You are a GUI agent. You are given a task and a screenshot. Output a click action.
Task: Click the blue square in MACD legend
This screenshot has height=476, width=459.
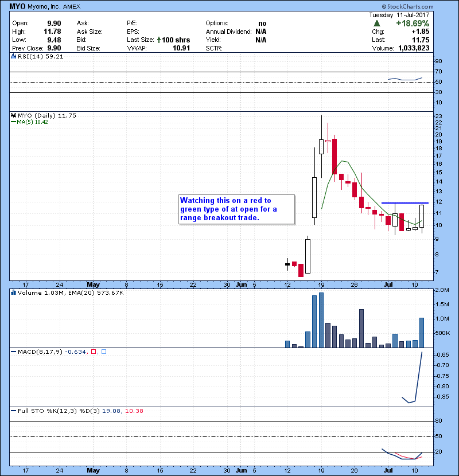[104, 352]
